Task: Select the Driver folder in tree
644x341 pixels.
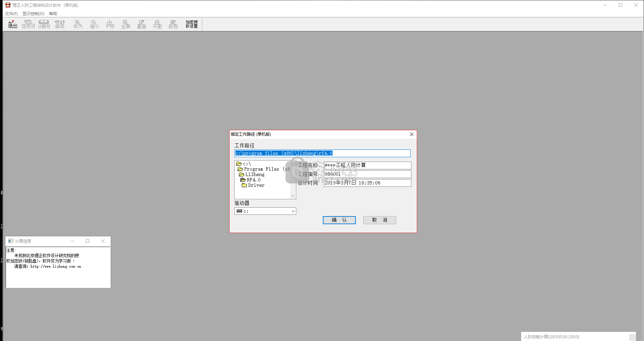Action: [x=253, y=185]
